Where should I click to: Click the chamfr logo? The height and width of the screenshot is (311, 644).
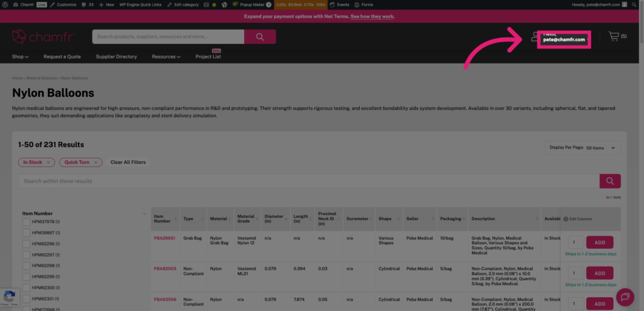[x=43, y=36]
